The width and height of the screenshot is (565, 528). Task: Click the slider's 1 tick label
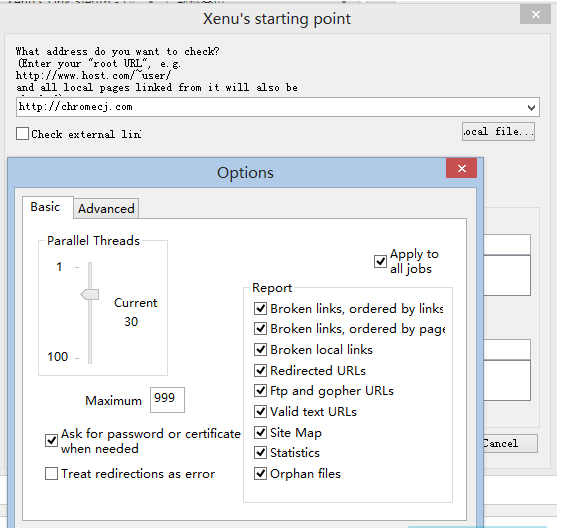pyautogui.click(x=59, y=267)
